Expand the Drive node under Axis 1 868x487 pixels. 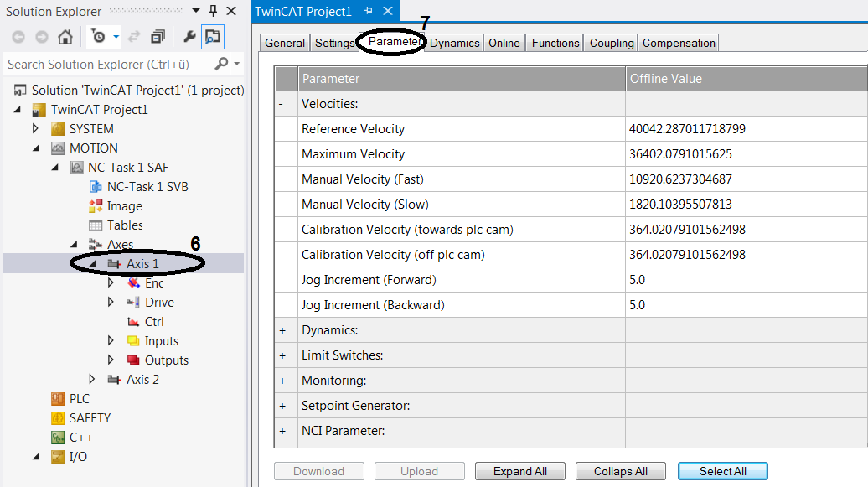coord(111,303)
